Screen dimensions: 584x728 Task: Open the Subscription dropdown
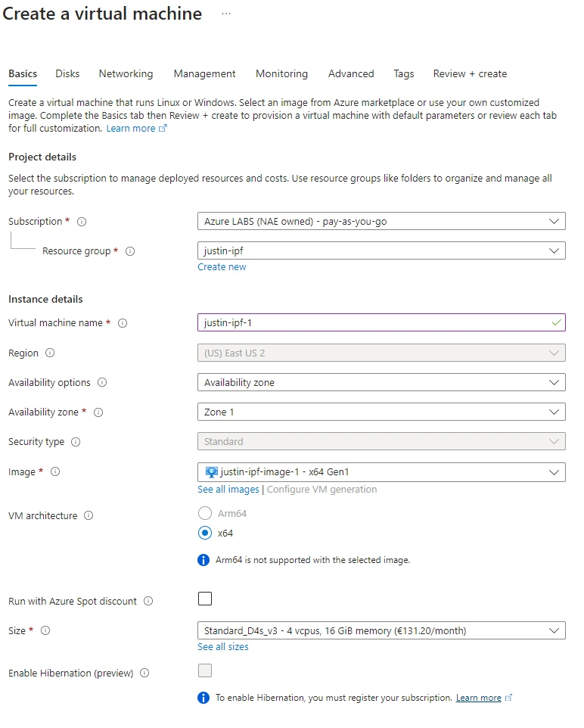381,222
